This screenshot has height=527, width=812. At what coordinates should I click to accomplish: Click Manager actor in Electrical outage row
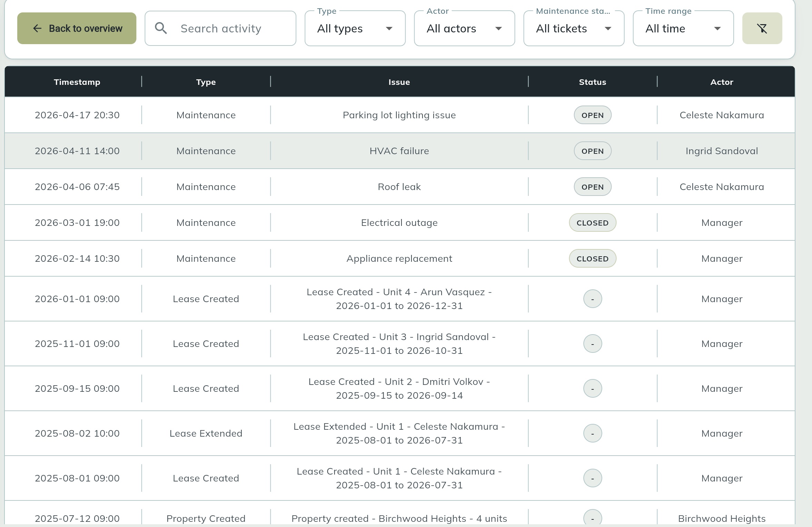pyautogui.click(x=722, y=223)
